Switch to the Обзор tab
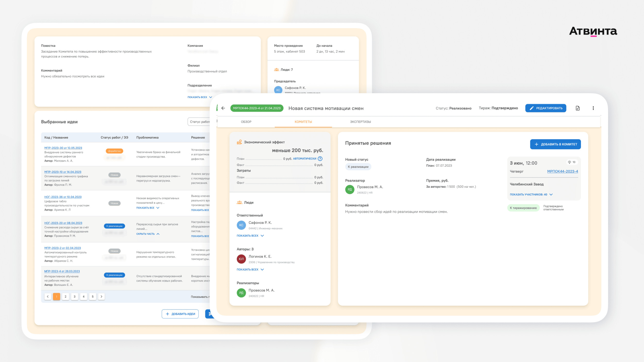This screenshot has width=644, height=362. click(246, 122)
